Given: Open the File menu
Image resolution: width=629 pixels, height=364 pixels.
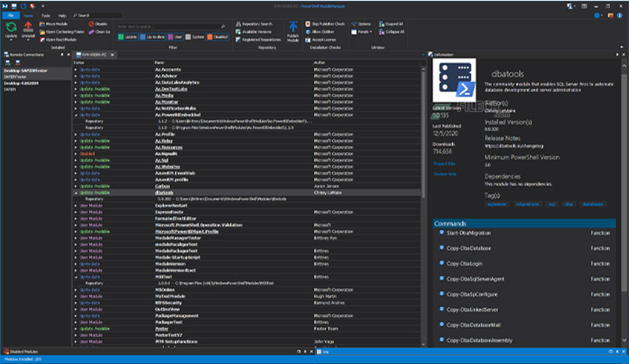Looking at the screenshot, I should tap(11, 15).
